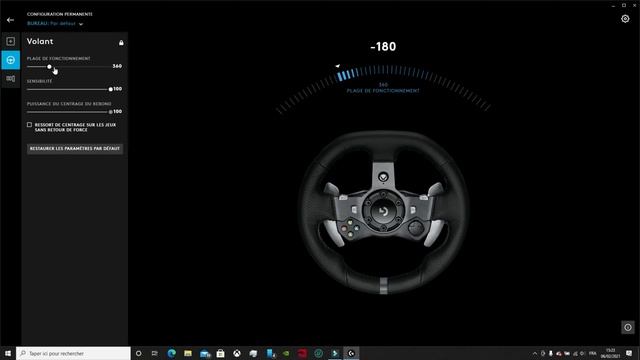
Task: Open the Windows Start menu
Action: [x=8, y=353]
